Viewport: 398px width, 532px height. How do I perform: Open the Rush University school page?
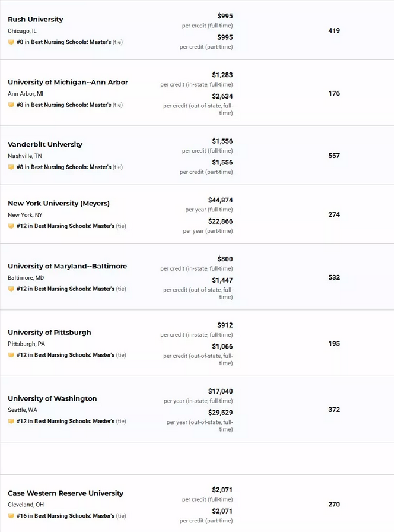[x=36, y=20]
